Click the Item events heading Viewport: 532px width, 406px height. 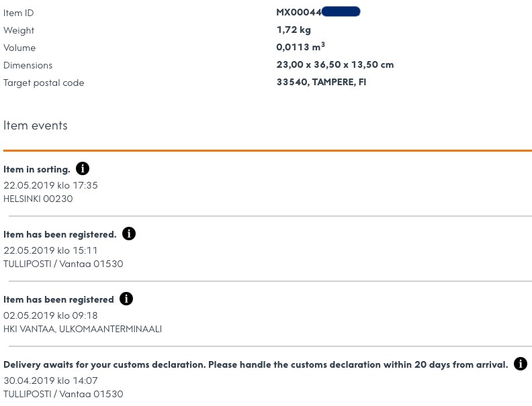pyautogui.click(x=36, y=125)
